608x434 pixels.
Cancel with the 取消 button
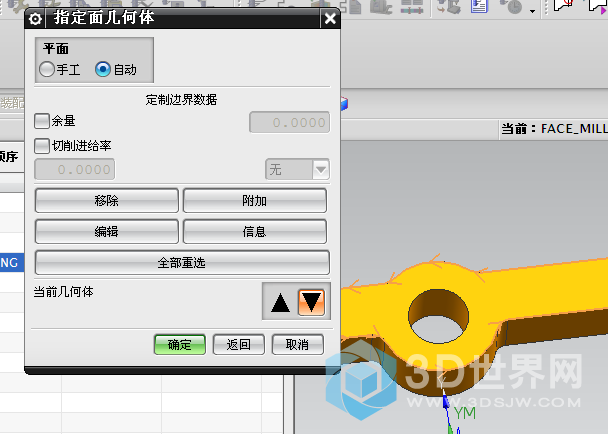(x=297, y=344)
